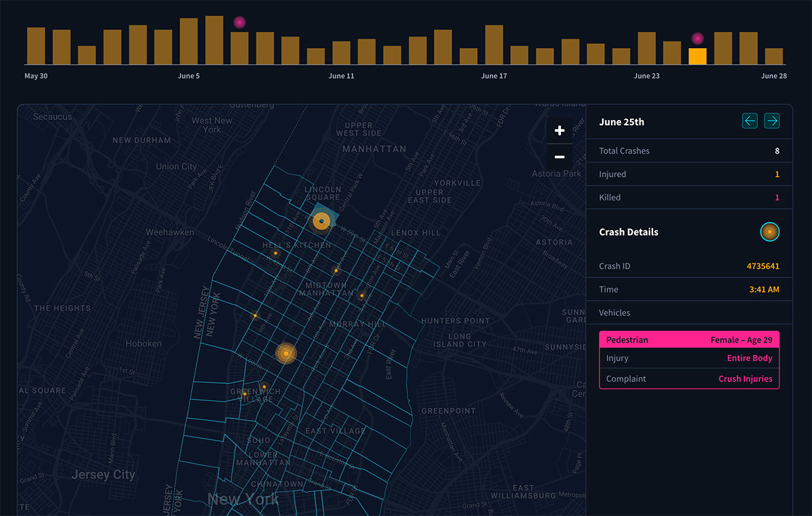Image resolution: width=812 pixels, height=516 pixels.
Task: Select the highlighted June 25 bar
Action: coord(698,56)
